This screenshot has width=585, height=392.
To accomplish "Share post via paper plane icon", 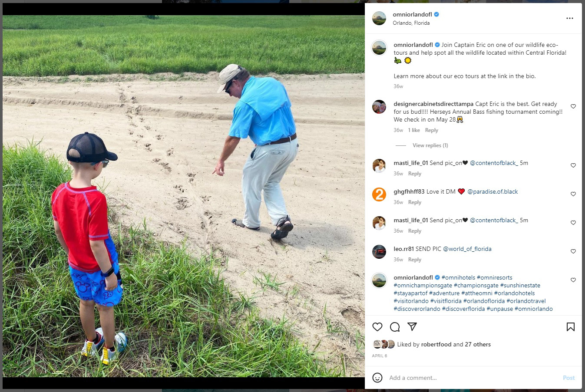I will [x=412, y=326].
